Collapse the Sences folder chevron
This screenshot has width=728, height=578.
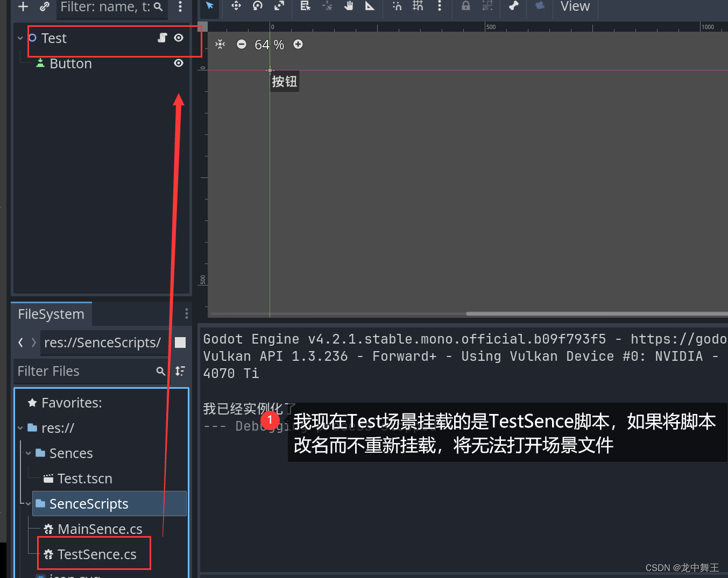pyautogui.click(x=29, y=453)
